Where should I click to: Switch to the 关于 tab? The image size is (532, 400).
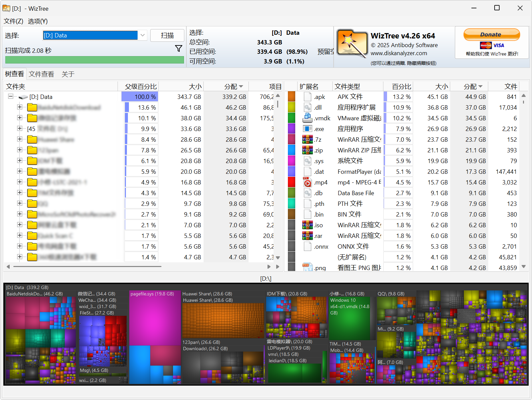(x=68, y=74)
